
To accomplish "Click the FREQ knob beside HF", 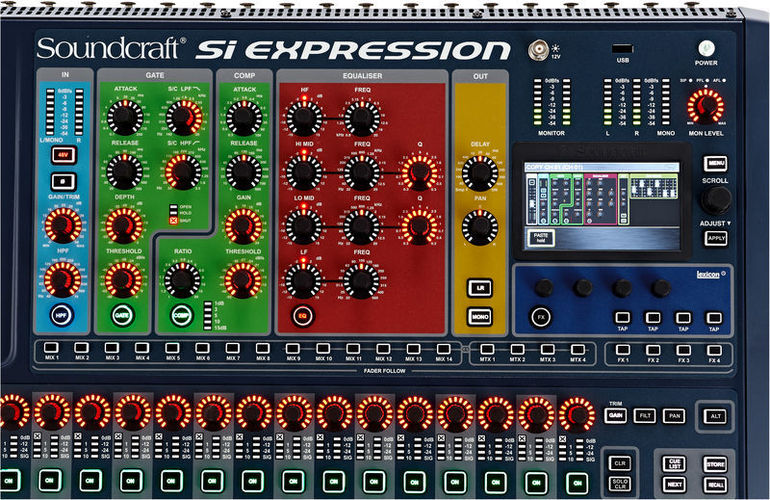I will (x=362, y=118).
